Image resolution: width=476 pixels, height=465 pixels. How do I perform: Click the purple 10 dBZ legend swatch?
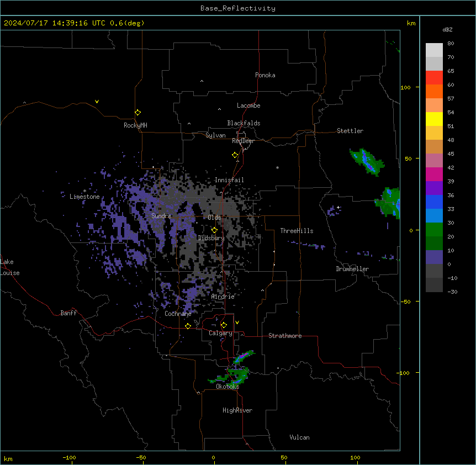(x=434, y=257)
